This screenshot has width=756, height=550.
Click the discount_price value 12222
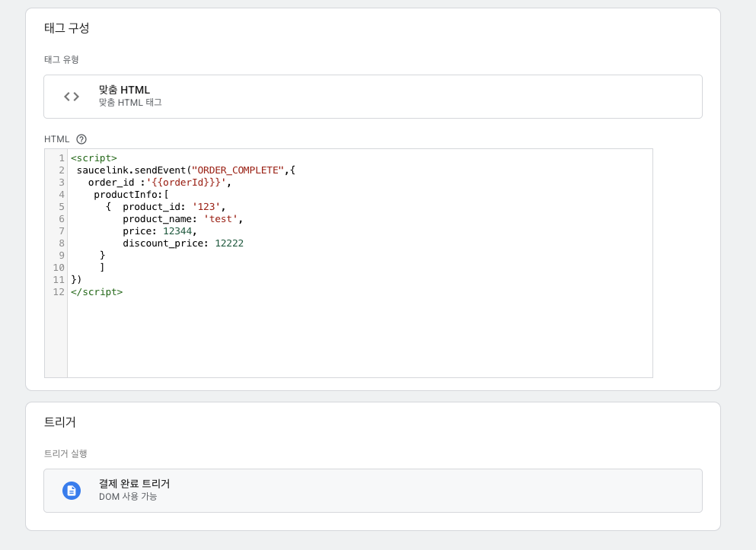point(229,243)
